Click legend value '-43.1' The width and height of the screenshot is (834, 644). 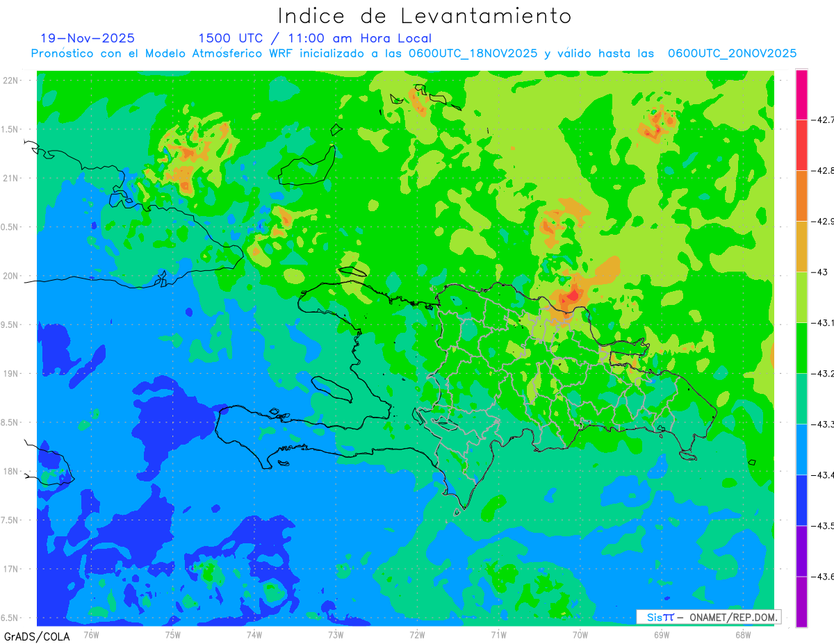824,323
